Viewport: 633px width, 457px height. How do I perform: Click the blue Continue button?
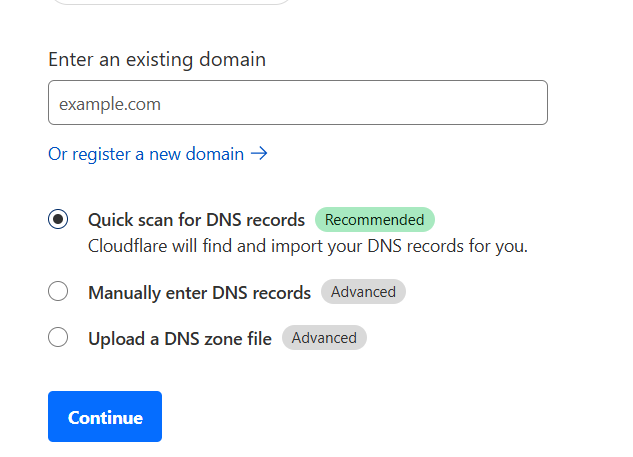[x=105, y=417]
